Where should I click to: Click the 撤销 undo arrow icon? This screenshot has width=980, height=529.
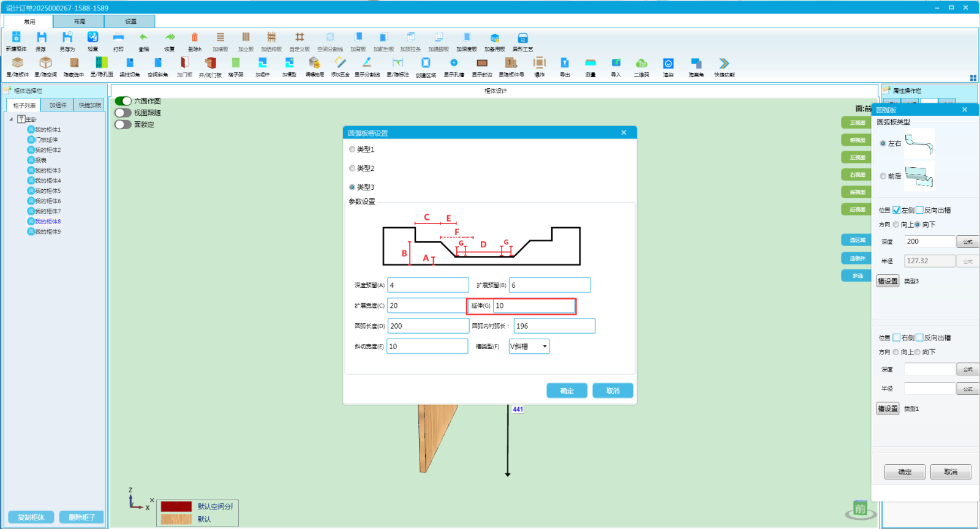(x=143, y=38)
